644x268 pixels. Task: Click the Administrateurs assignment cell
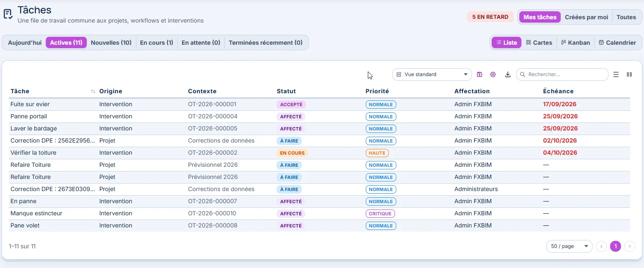pos(476,189)
